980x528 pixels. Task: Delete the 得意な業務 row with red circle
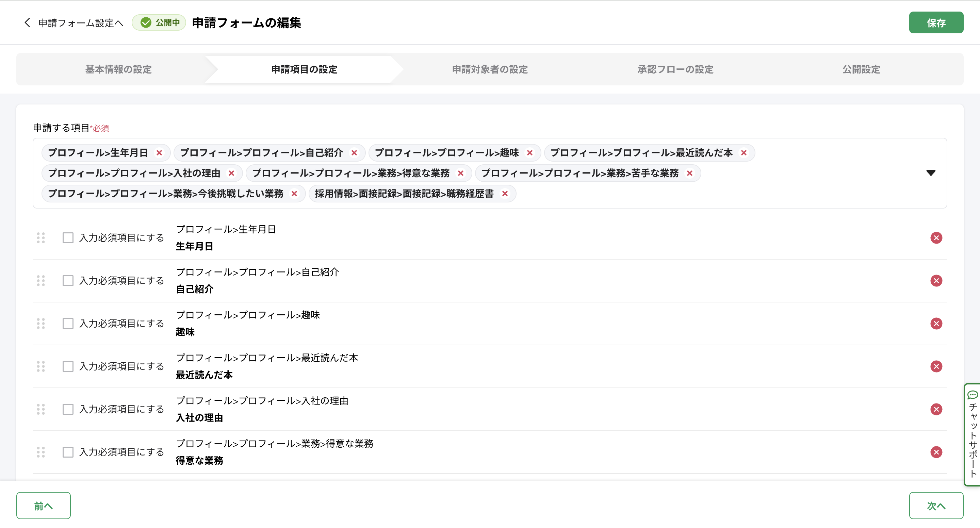936,452
